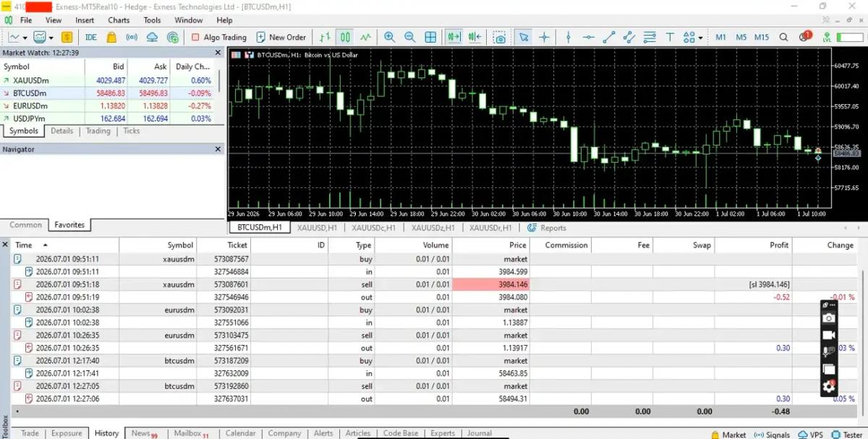Toggle chart auto scroll icon
Viewport: 868px width, 439px height.
coord(454,37)
